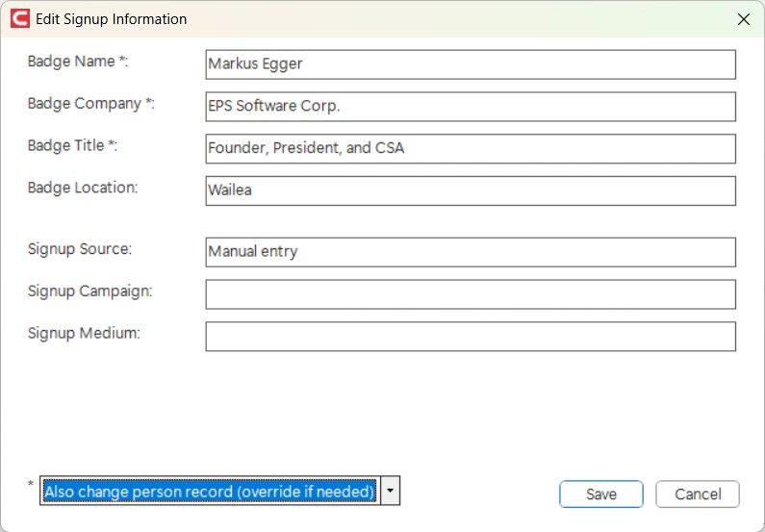The image size is (765, 532).
Task: Close the Edit Signup Information dialog
Action: tap(744, 19)
